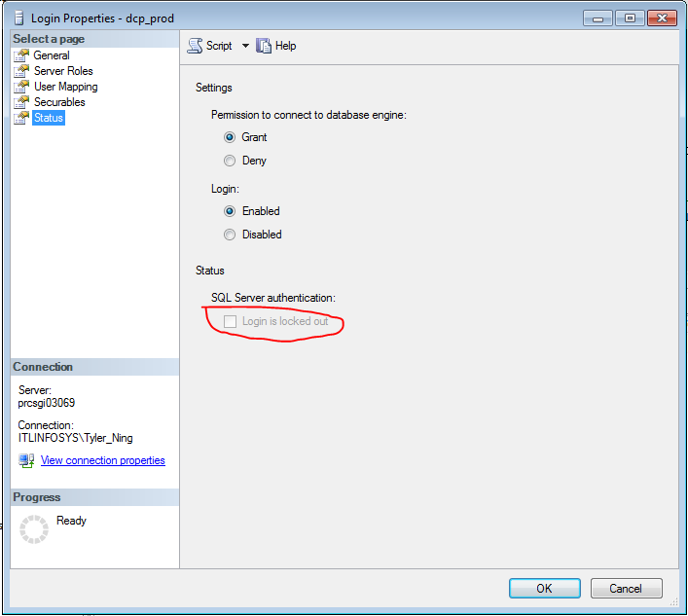Viewport: 688px width, 616px height.
Task: Select the Enabled login radio button
Action: pyautogui.click(x=230, y=211)
